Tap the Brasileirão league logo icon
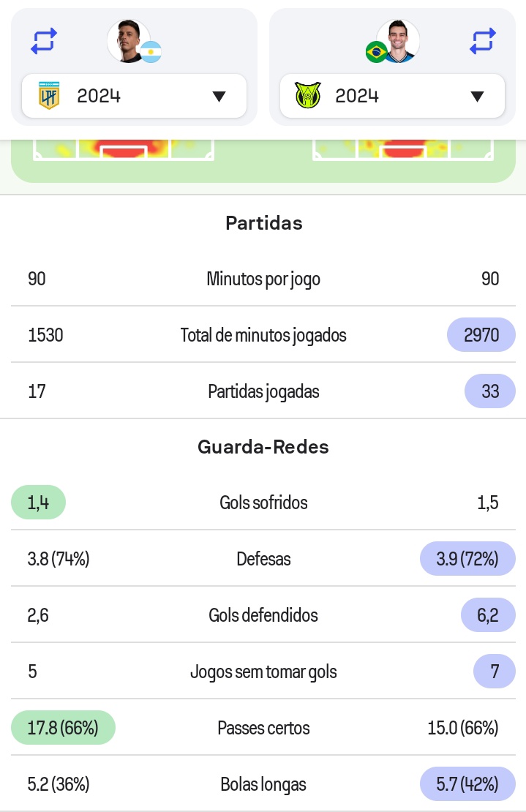Screen dimensions: 526x812 click(307, 96)
